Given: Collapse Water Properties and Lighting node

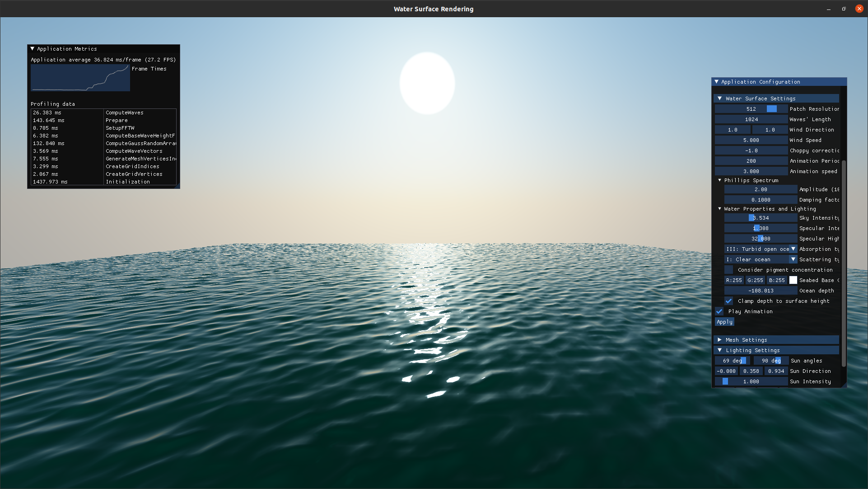Looking at the screenshot, I should click(x=719, y=209).
